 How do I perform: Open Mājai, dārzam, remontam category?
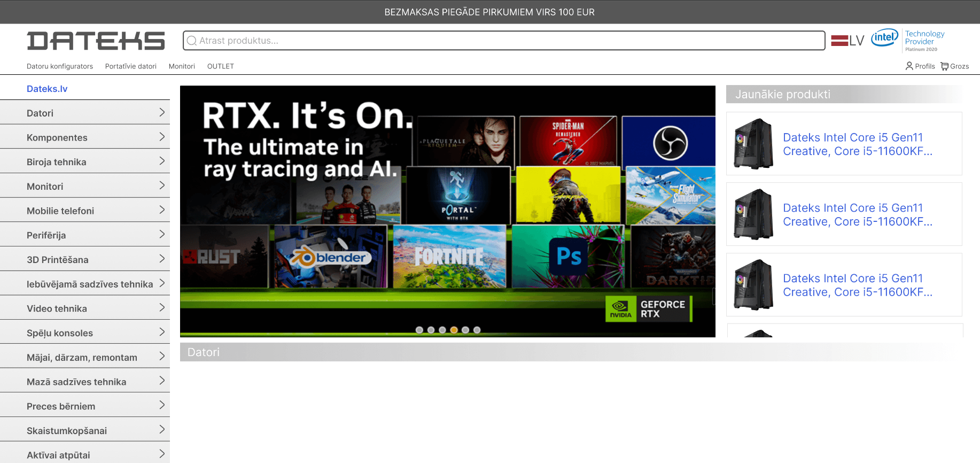(85, 357)
